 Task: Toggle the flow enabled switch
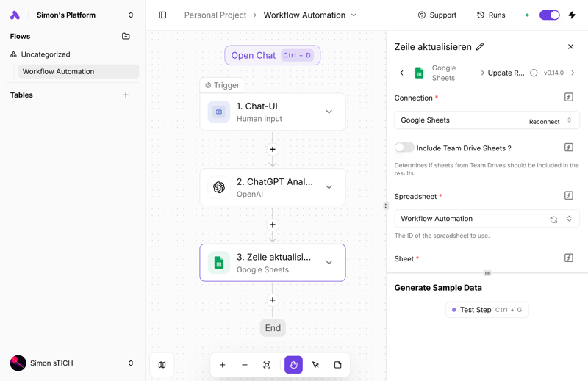point(549,15)
